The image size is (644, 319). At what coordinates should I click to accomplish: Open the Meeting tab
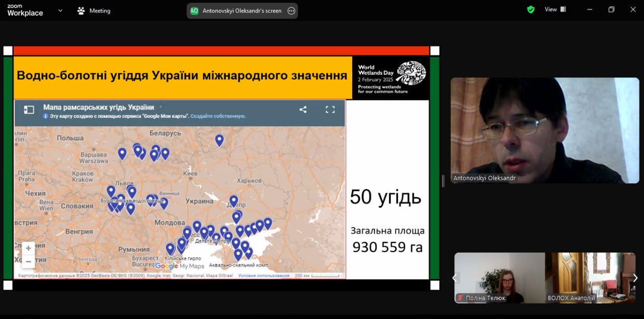(94, 11)
